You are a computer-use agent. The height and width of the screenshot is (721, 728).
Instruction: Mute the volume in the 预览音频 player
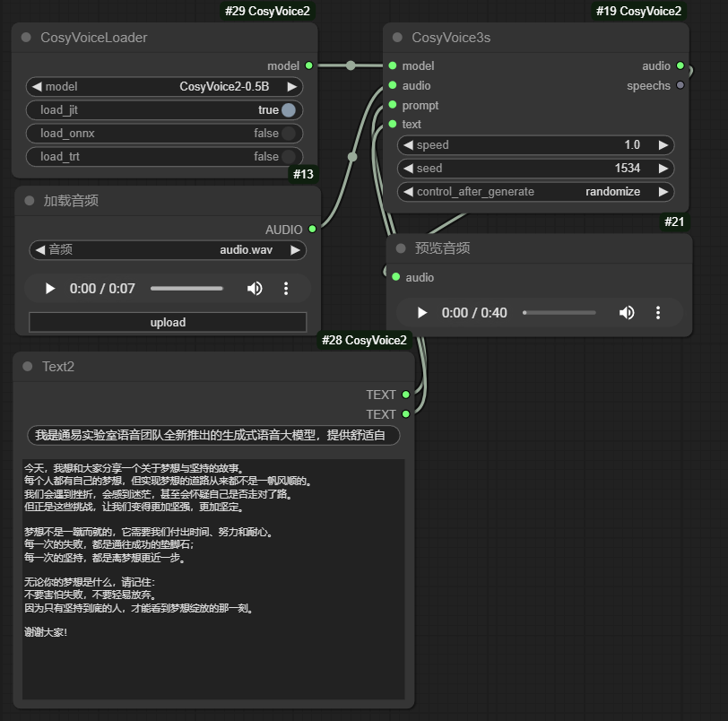[x=627, y=312]
